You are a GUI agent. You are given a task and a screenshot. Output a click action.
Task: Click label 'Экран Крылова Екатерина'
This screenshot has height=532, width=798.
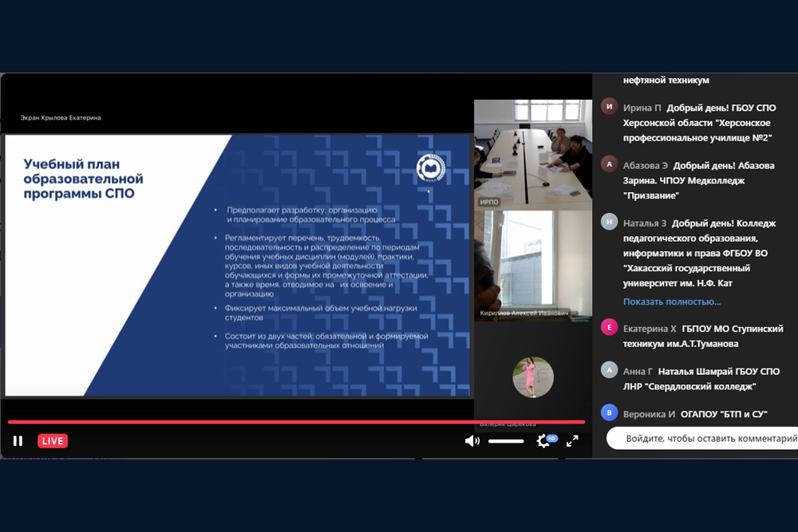coord(61,117)
